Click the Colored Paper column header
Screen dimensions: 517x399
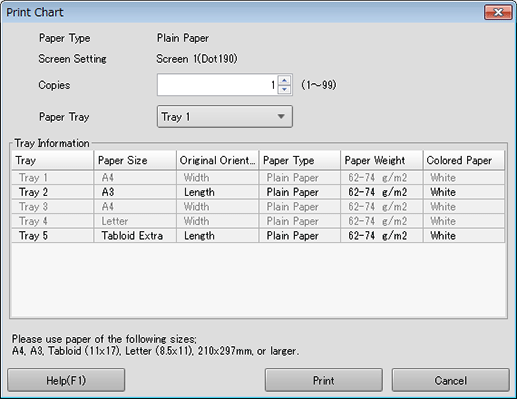tap(464, 160)
